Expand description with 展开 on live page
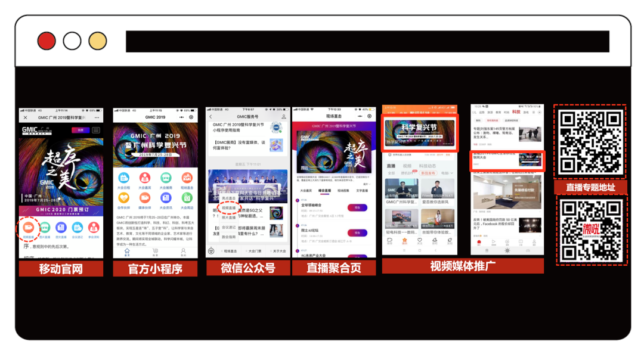This screenshot has height=360, width=644. 366,184
